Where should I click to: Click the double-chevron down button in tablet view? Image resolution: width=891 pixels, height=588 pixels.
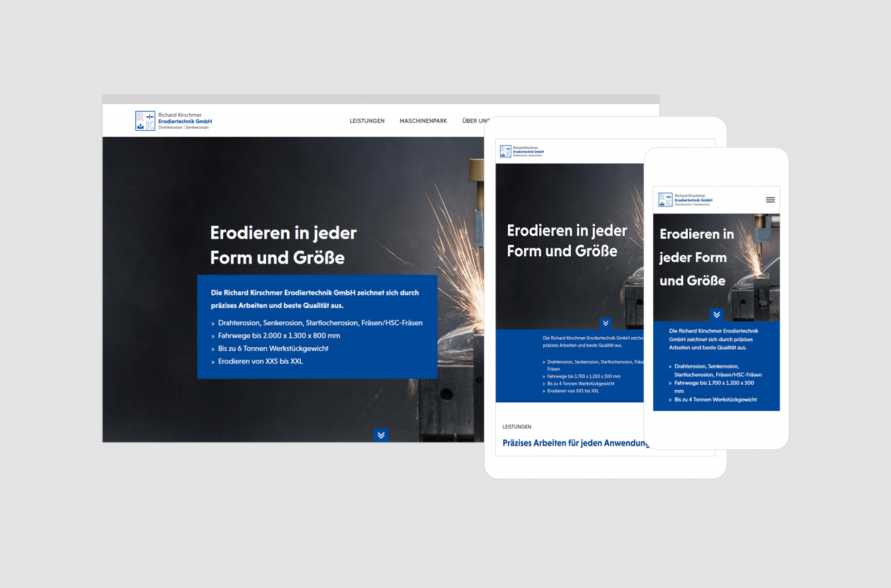click(606, 324)
